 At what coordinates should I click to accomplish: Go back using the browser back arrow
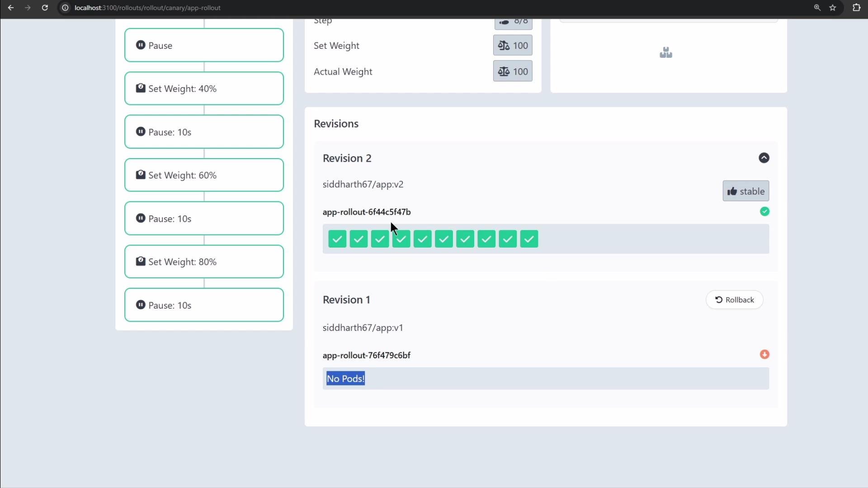[11, 8]
